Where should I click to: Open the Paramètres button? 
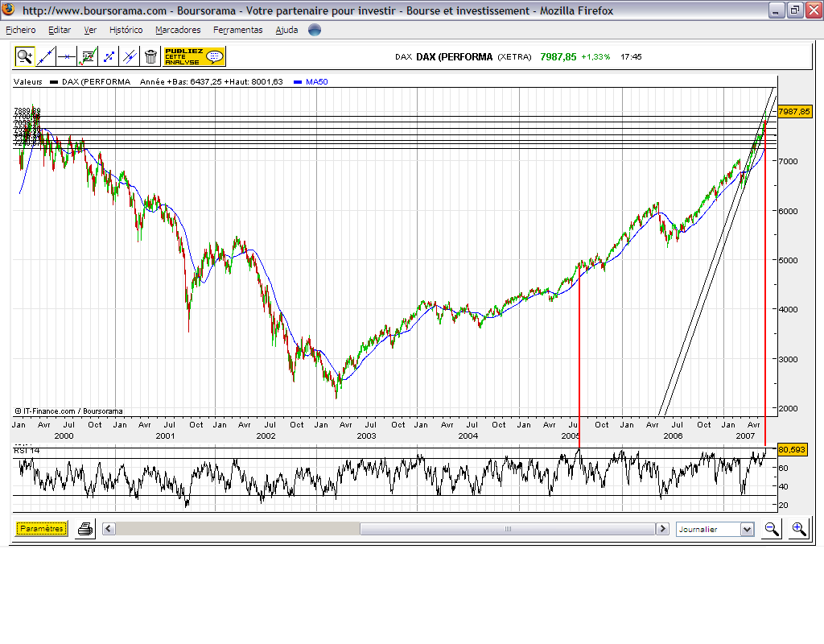[x=42, y=528]
